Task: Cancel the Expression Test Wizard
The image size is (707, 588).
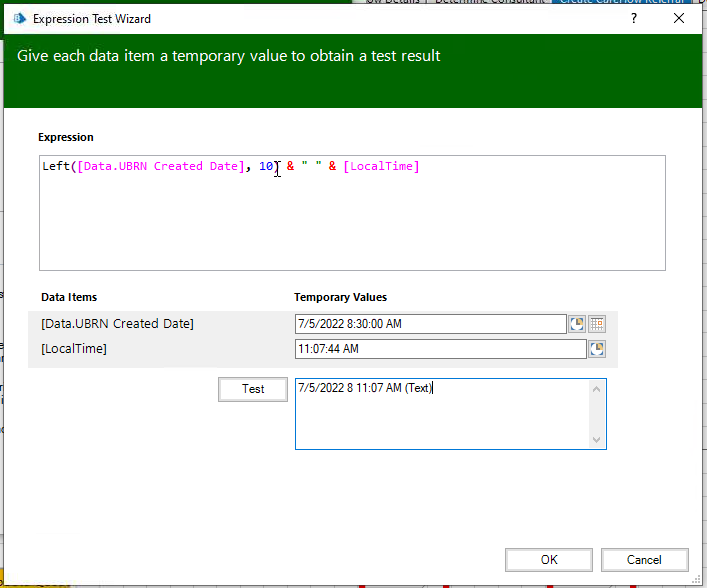Action: [x=644, y=560]
